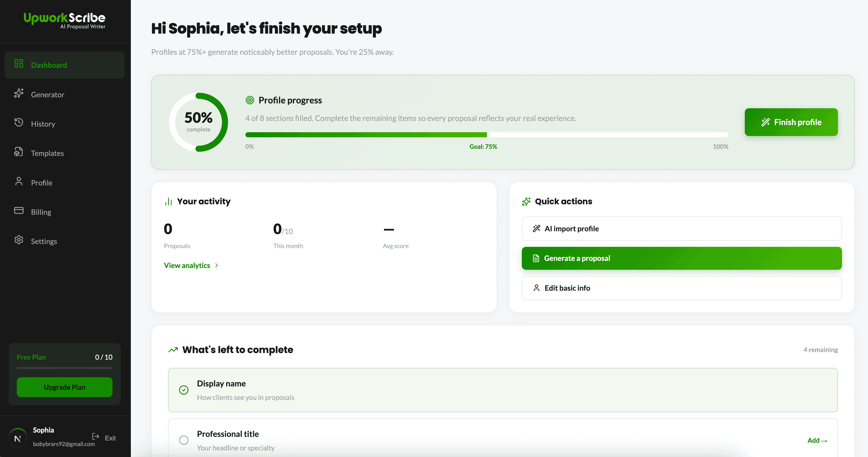Viewport: 868px width, 457px height.
Task: Click the Exit text in sidebar
Action: (x=110, y=438)
